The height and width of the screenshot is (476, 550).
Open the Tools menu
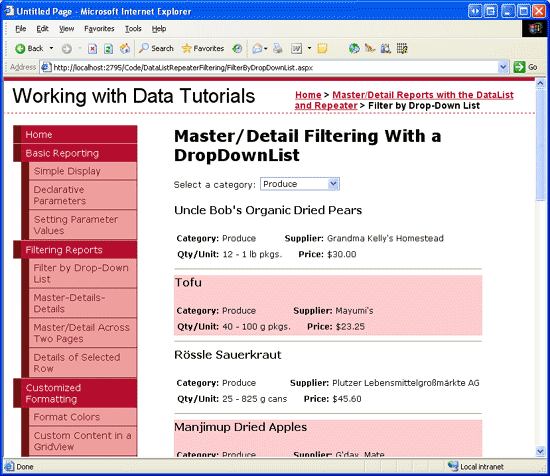click(x=133, y=29)
